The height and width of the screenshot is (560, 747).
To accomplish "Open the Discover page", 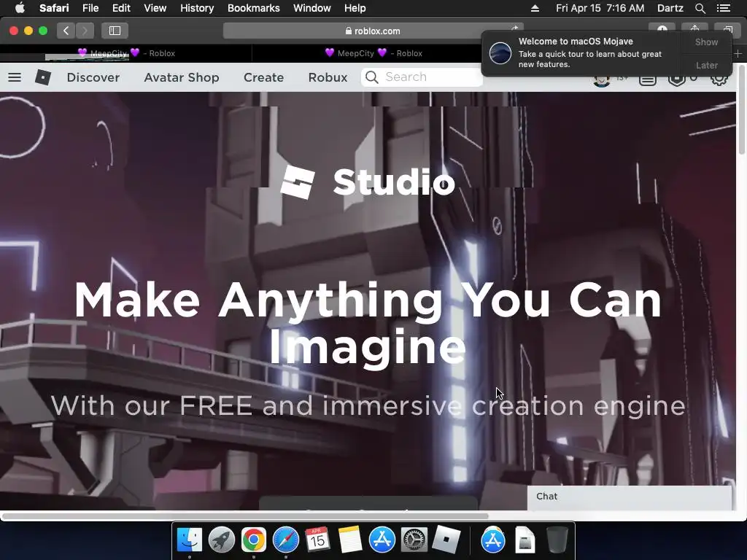I will (x=93, y=77).
